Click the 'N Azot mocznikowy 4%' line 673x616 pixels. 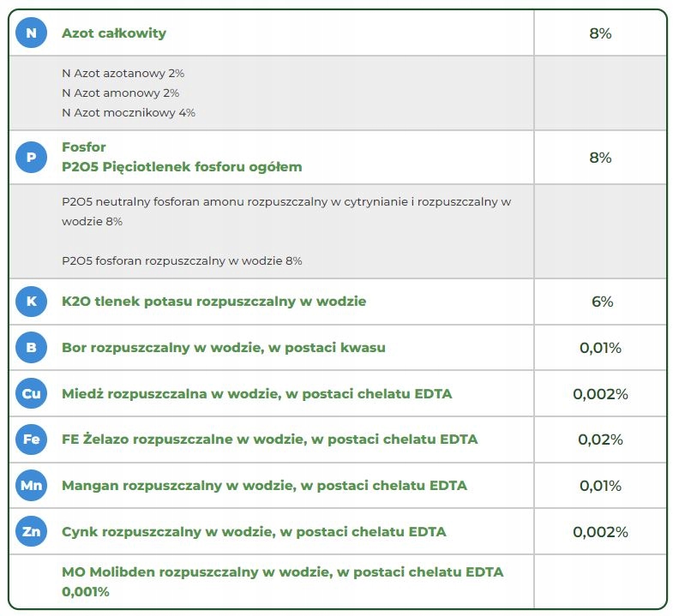point(129,112)
